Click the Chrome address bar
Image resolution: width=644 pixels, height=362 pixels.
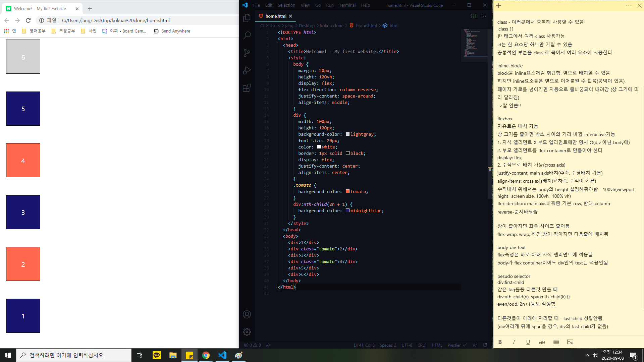134,20
